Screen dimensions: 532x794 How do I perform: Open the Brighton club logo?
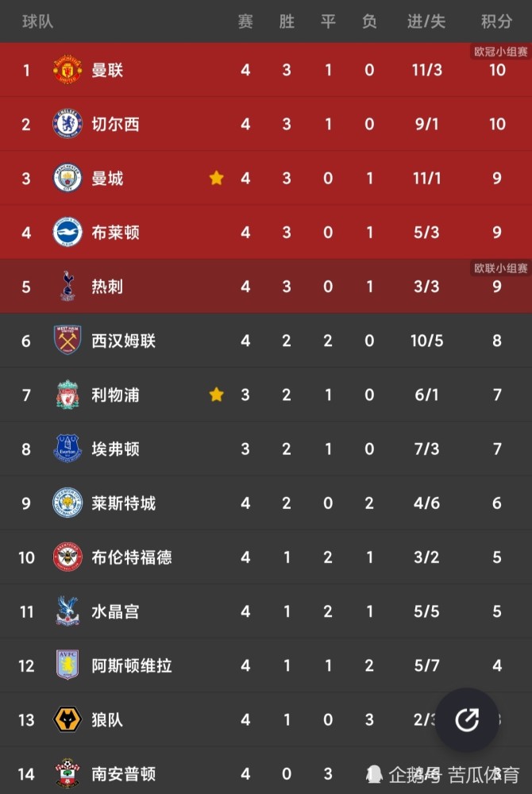(x=67, y=233)
